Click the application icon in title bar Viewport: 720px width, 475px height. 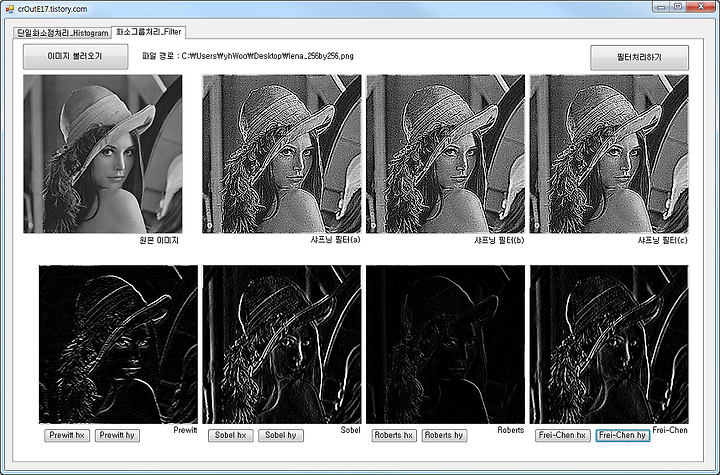coord(9,9)
